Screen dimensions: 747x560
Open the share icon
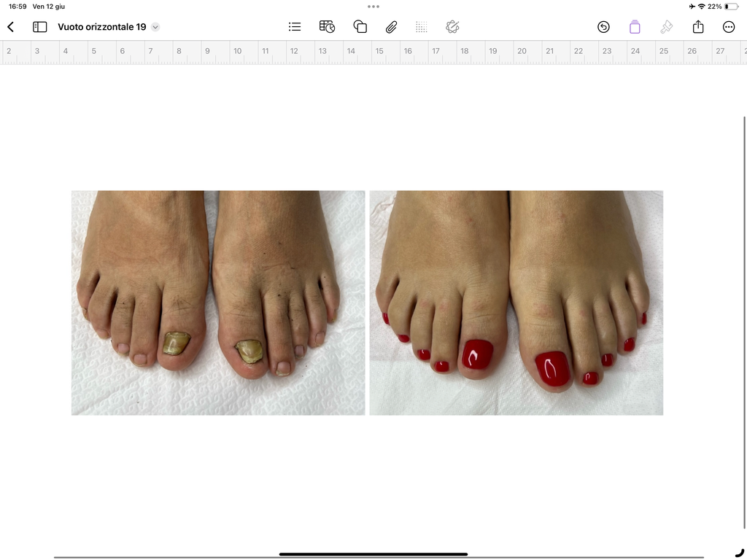(x=698, y=27)
